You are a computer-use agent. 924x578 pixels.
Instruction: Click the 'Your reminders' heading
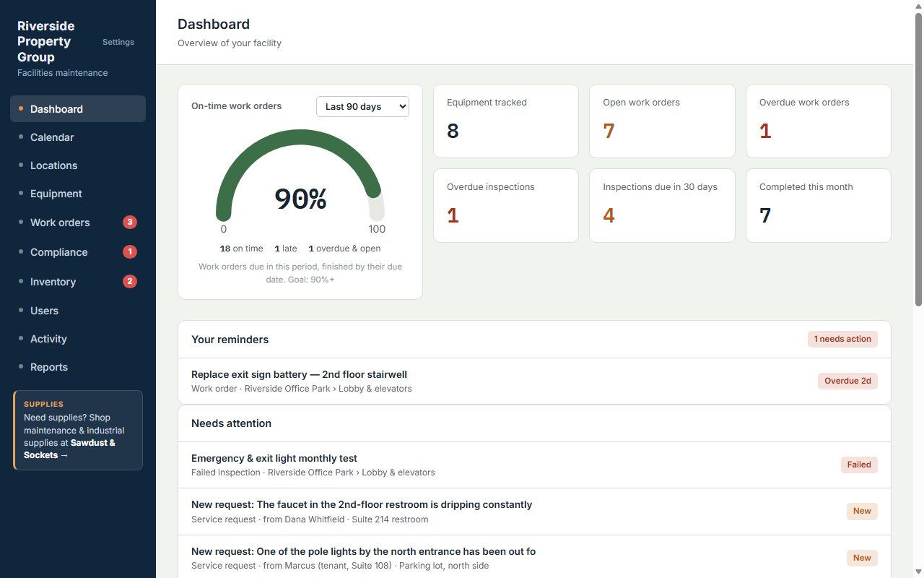230,340
